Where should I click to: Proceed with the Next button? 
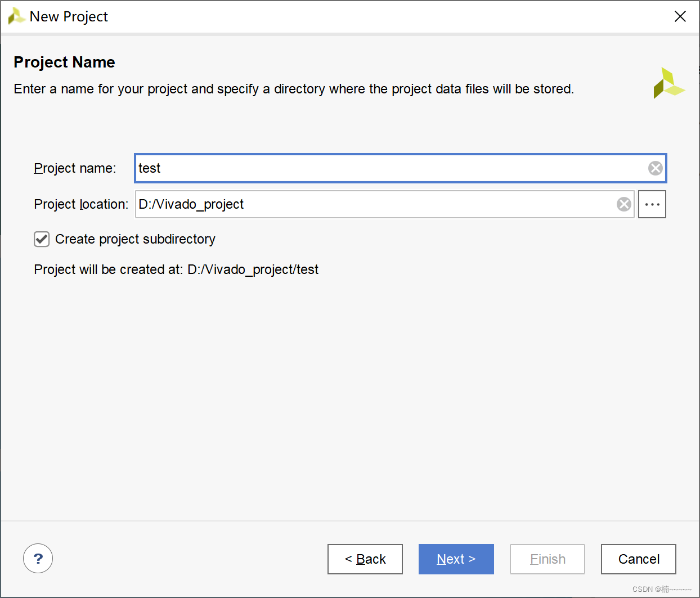click(x=456, y=559)
